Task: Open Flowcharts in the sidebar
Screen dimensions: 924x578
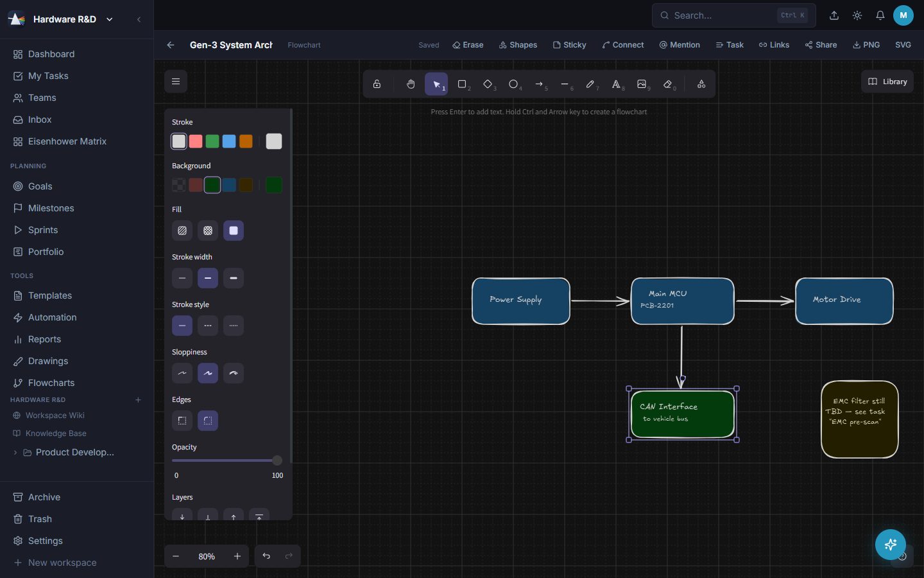Action: coord(77,383)
